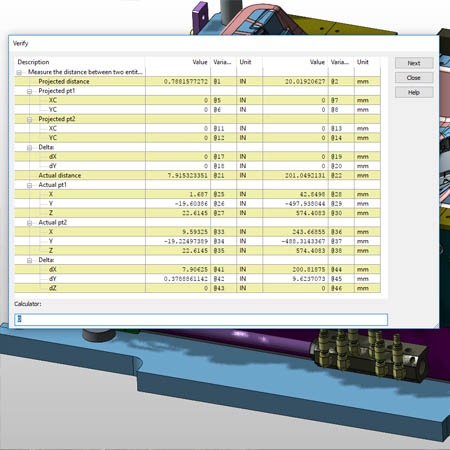
Task: Collapse the Projected pt2 node
Action: point(30,119)
